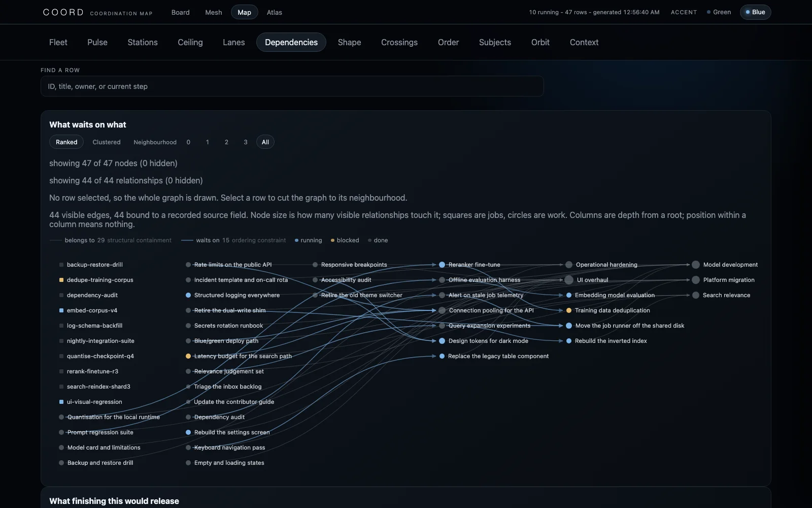Screen dimensions: 812x508
Task: Select the embed-corpus-v4 running job square
Action: click(61, 310)
